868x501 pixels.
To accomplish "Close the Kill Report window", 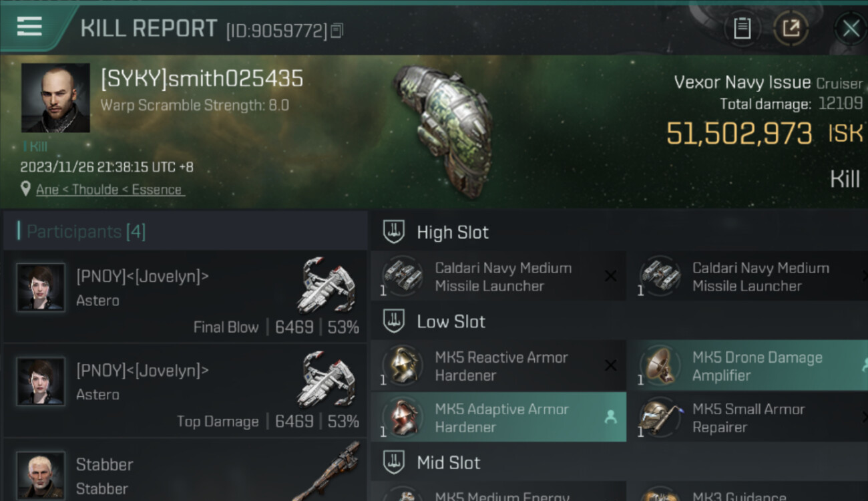I will click(x=851, y=28).
